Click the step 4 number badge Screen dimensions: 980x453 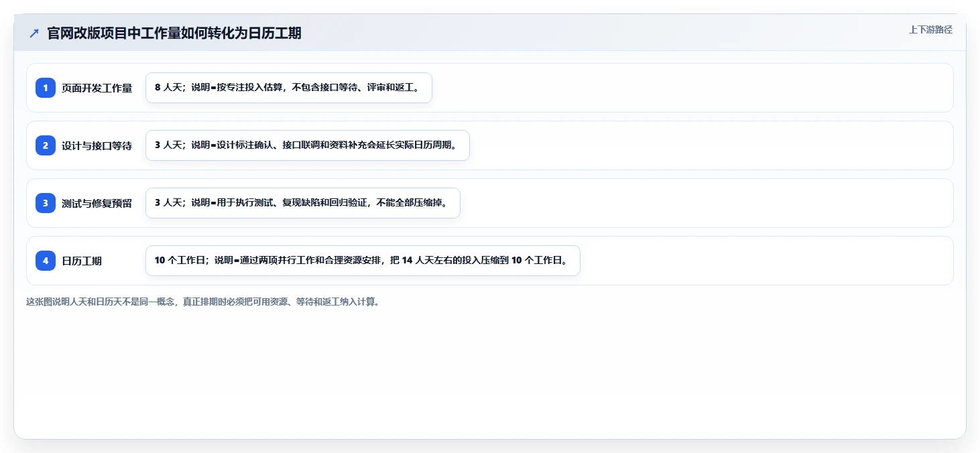[46, 261]
